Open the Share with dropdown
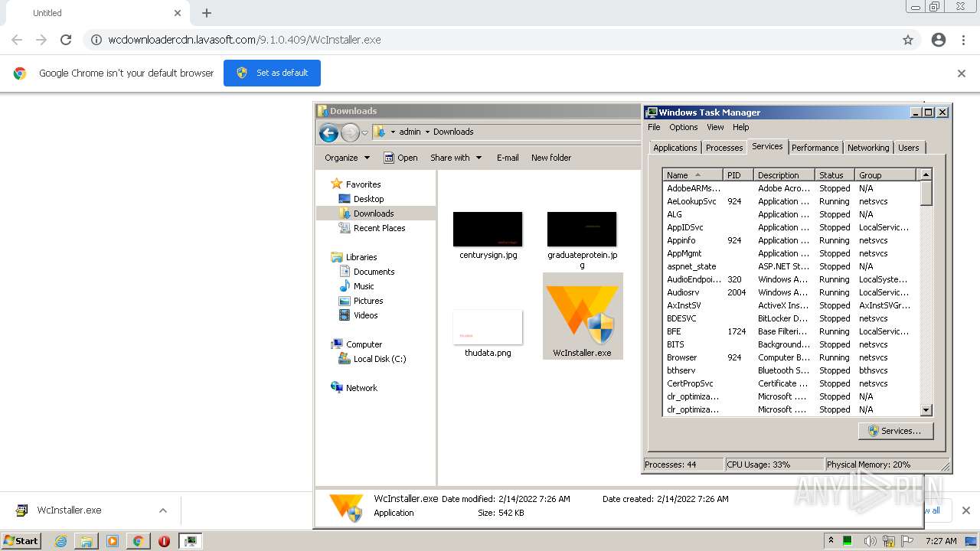This screenshot has height=551, width=980. (x=456, y=158)
